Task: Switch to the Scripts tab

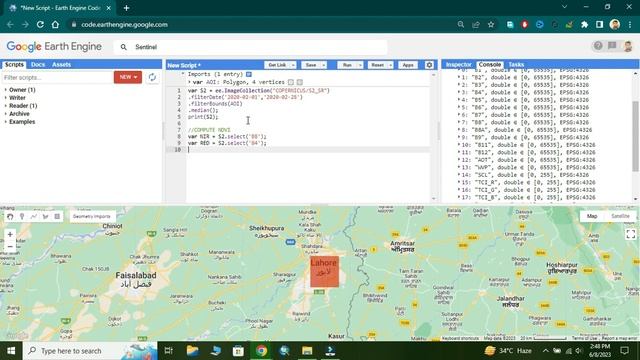Action: pos(14,64)
